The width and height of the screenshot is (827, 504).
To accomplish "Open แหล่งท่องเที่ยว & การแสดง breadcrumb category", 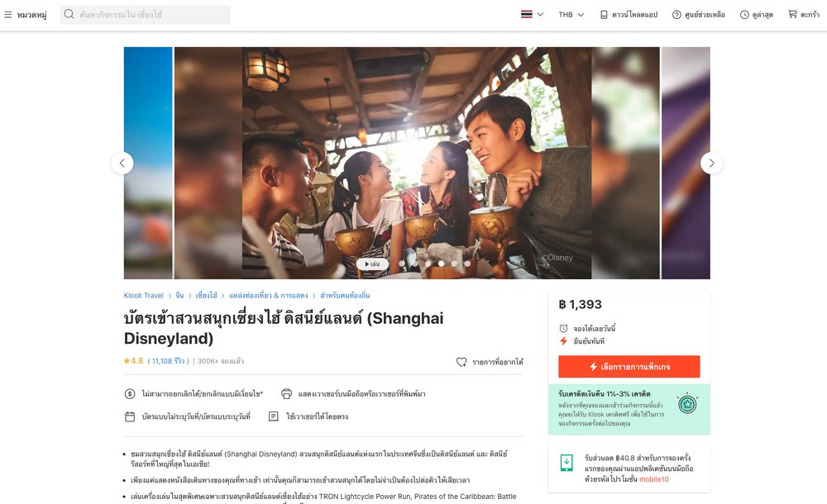I will 269,296.
